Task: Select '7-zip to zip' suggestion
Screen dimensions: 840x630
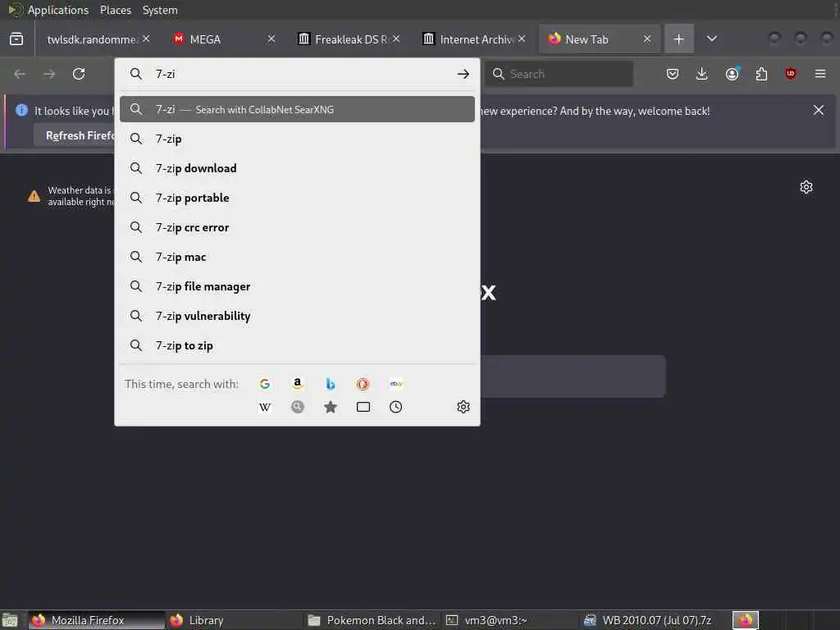Action: pyautogui.click(x=297, y=345)
